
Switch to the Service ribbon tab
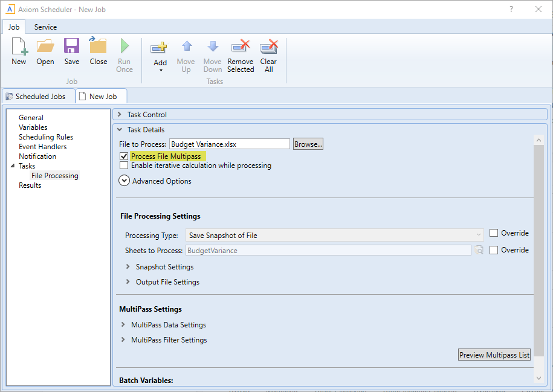pos(45,27)
